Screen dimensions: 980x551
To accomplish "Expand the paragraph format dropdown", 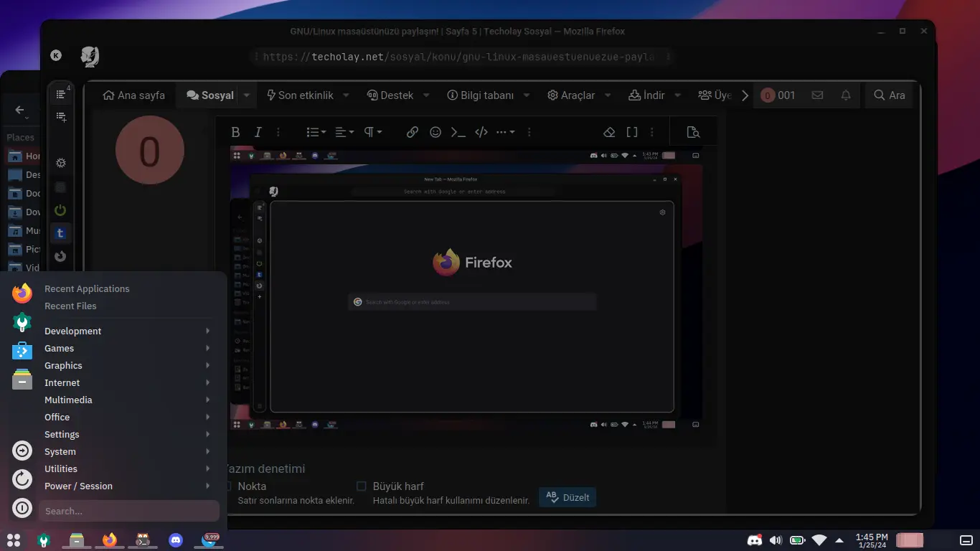I will pyautogui.click(x=373, y=132).
